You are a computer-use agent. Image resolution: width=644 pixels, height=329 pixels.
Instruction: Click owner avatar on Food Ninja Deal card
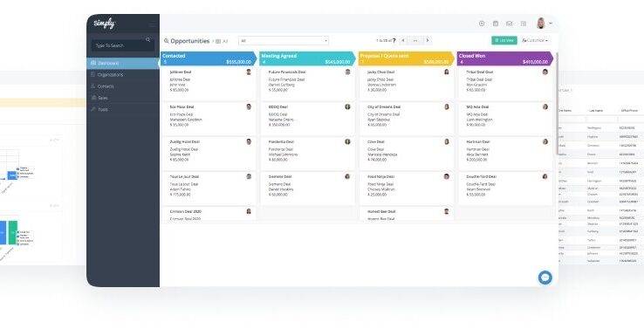(447, 176)
